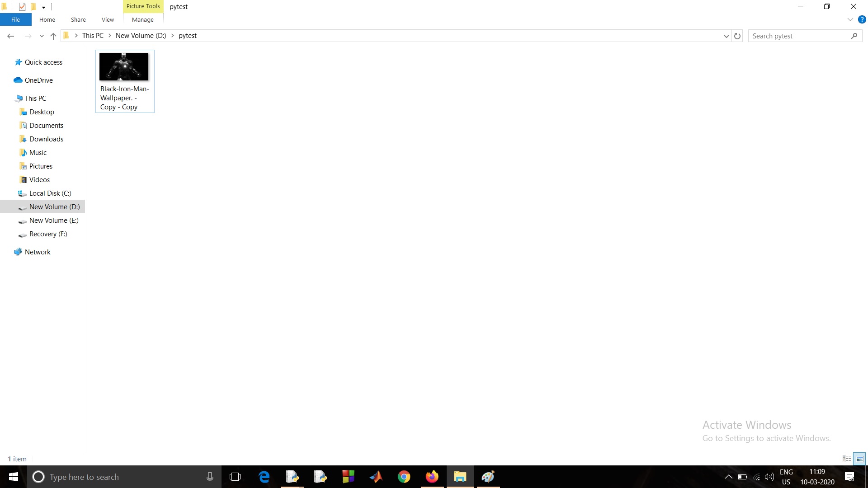Click This PC in the address breadcrumb
868x488 pixels.
[93, 36]
